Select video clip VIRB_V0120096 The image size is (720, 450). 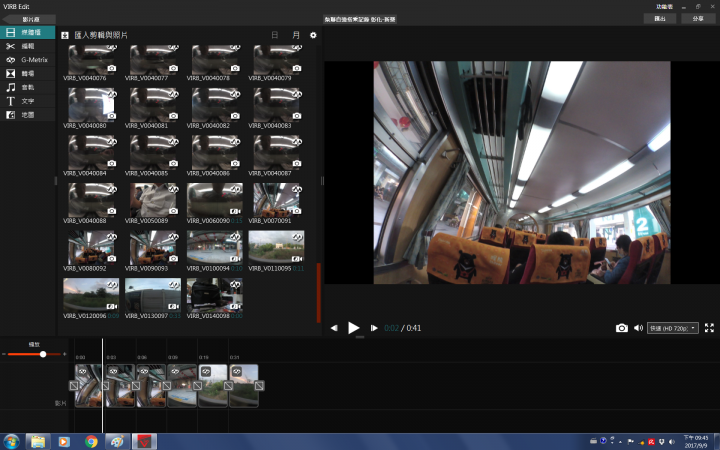click(91, 295)
